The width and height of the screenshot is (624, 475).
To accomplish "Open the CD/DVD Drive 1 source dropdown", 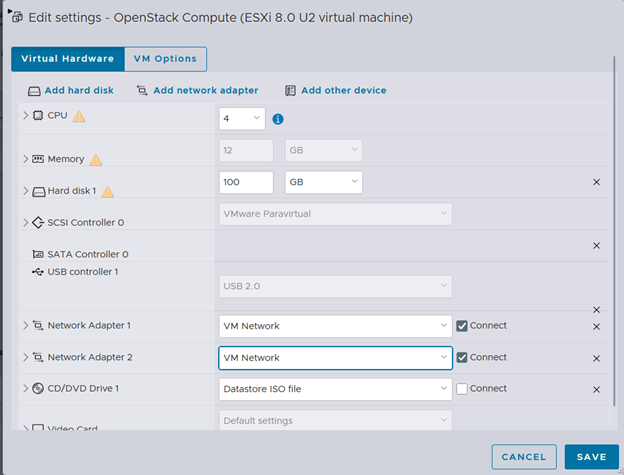I will tap(335, 389).
